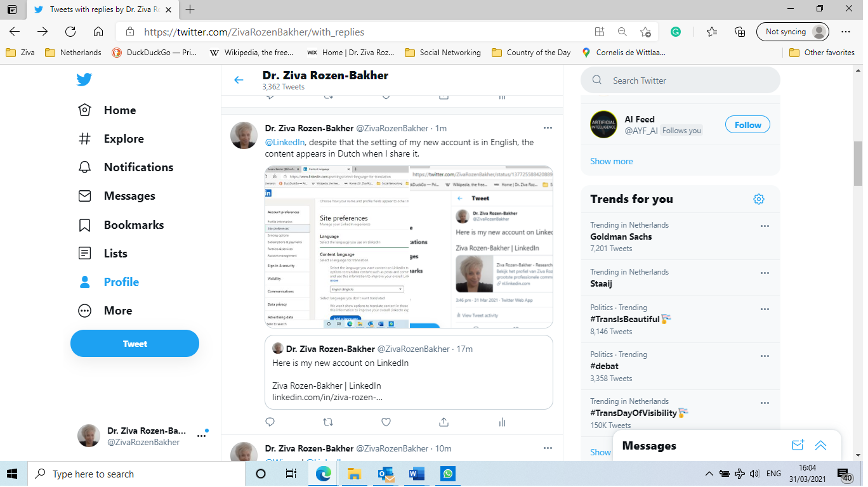
Task: Open WhatsApp from the taskbar
Action: coord(448,474)
